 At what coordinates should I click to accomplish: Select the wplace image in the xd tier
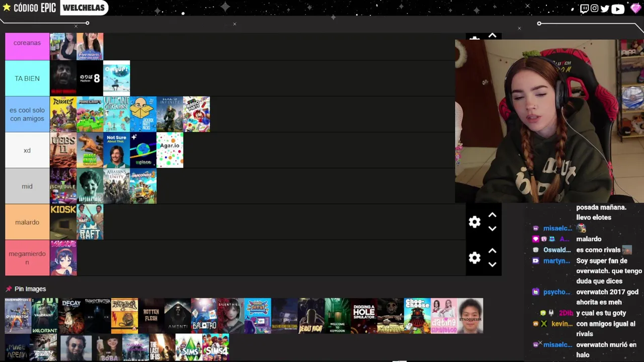pos(143,150)
